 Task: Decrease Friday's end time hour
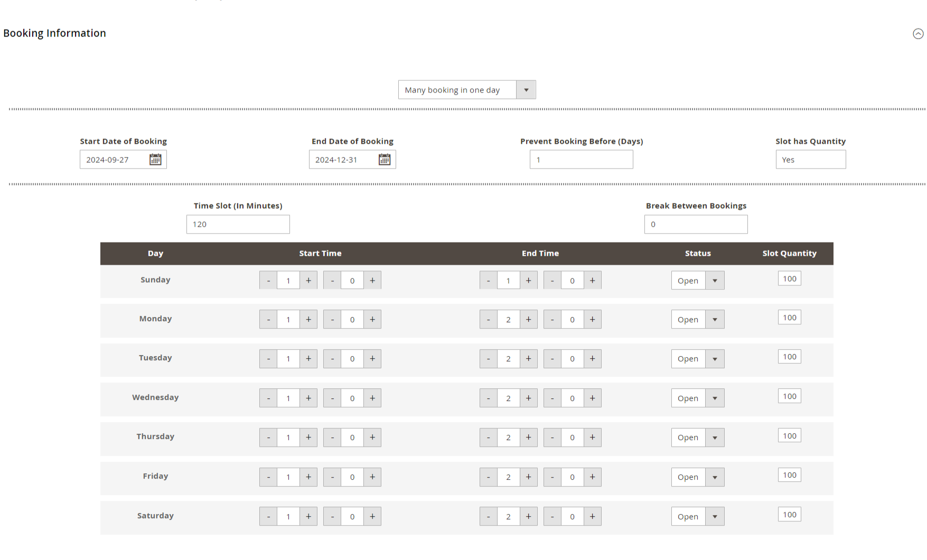click(x=489, y=477)
